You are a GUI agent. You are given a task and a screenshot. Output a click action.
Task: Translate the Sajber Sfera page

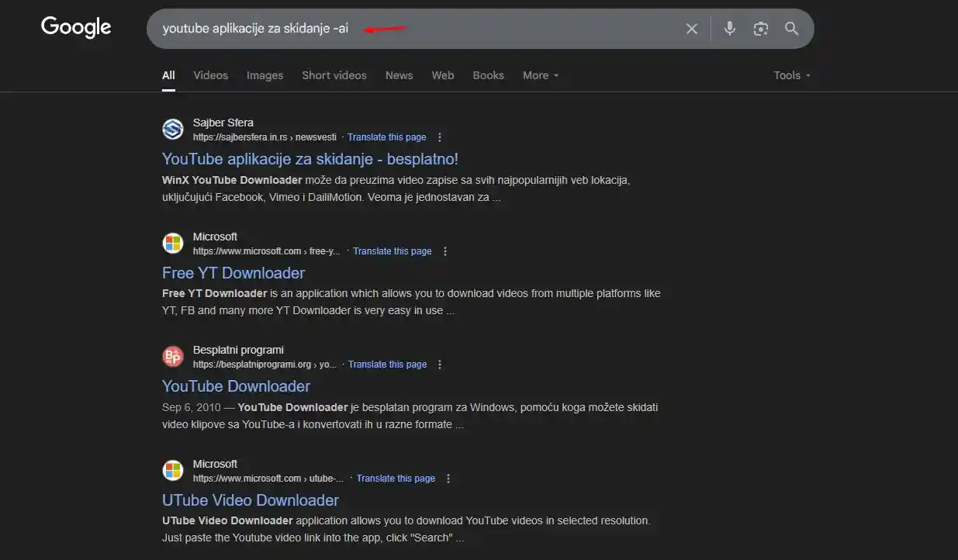tap(387, 137)
